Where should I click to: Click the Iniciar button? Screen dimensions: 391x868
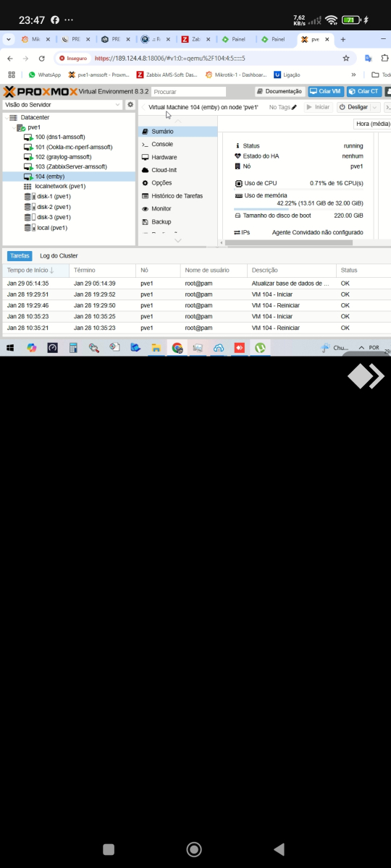click(x=318, y=107)
